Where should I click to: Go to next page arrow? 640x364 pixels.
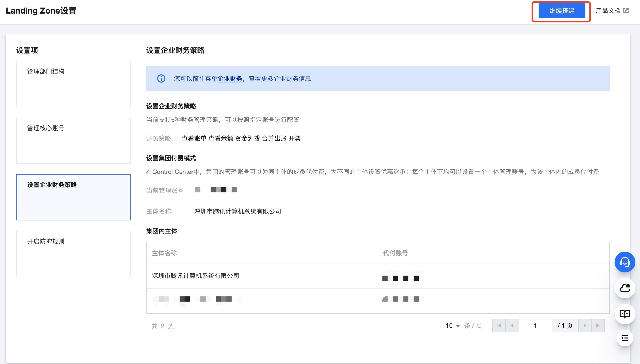(585, 326)
